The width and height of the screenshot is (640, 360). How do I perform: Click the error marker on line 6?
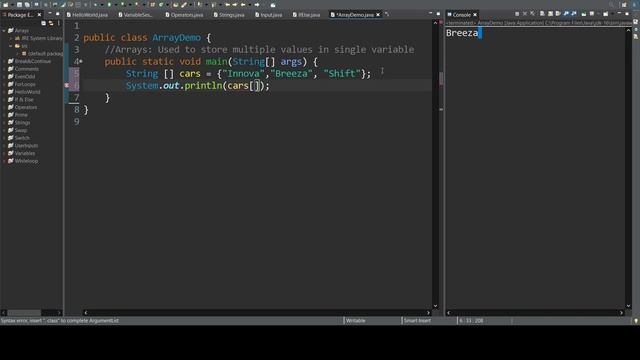point(67,86)
